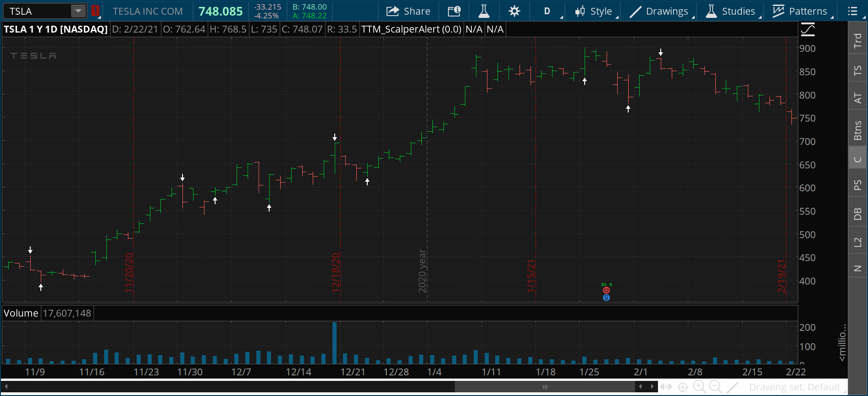
Task: Click the drawing line tool icon at bottom
Action: click(733, 387)
